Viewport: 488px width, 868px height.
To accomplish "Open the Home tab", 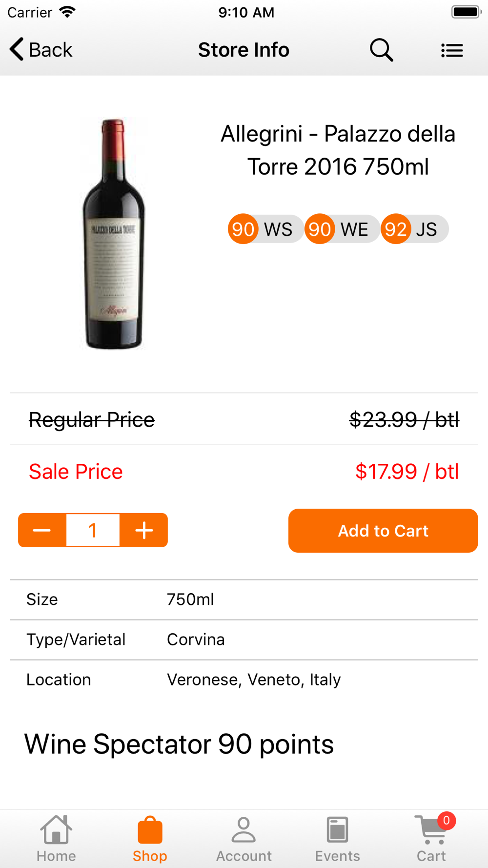I will 56,839.
